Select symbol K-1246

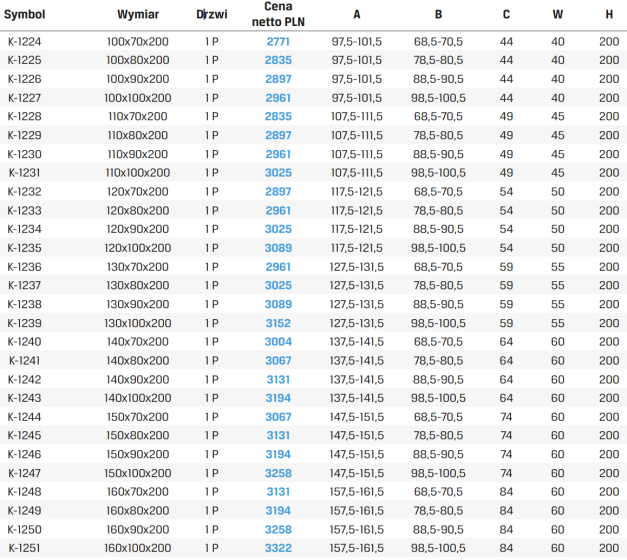(24, 454)
